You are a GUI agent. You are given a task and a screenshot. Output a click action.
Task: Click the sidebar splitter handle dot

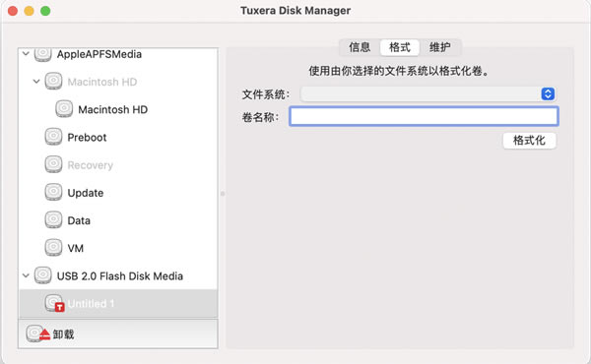tap(223, 194)
